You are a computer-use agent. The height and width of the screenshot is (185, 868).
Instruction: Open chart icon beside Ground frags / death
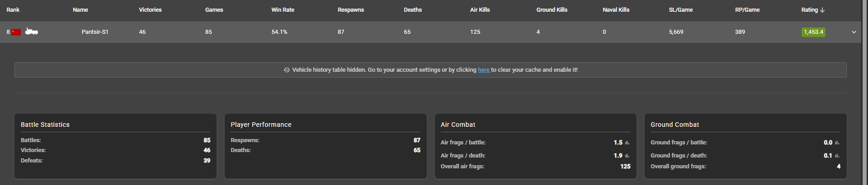pos(837,156)
